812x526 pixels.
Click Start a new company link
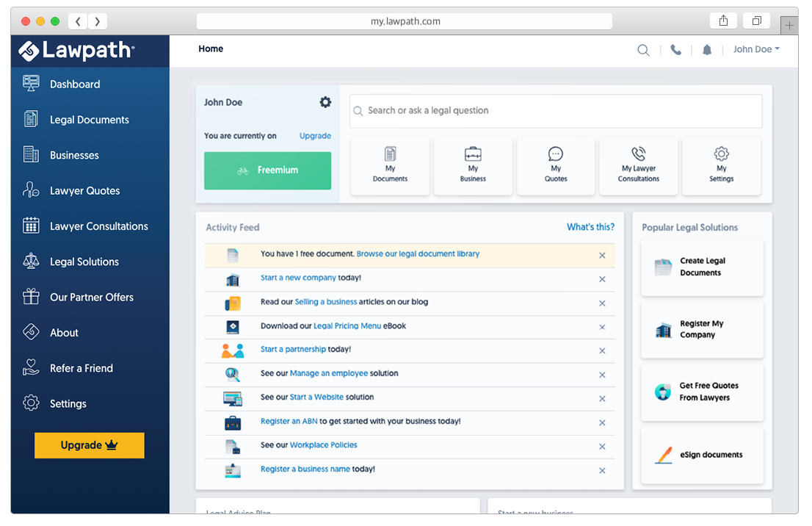click(298, 278)
